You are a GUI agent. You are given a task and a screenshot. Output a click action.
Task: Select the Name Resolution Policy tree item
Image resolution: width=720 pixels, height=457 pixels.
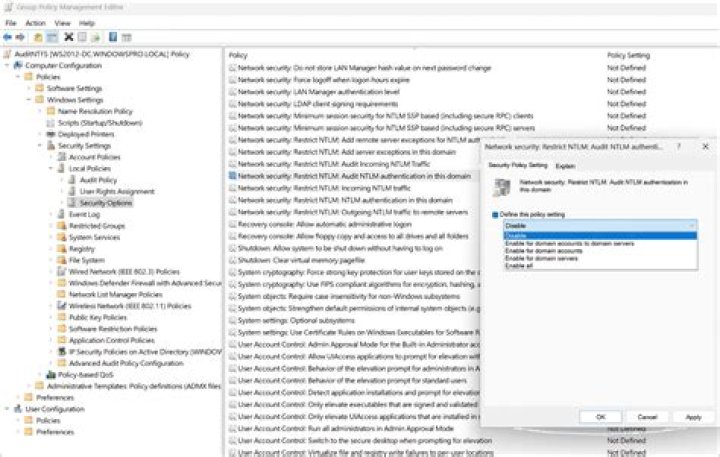tap(95, 111)
